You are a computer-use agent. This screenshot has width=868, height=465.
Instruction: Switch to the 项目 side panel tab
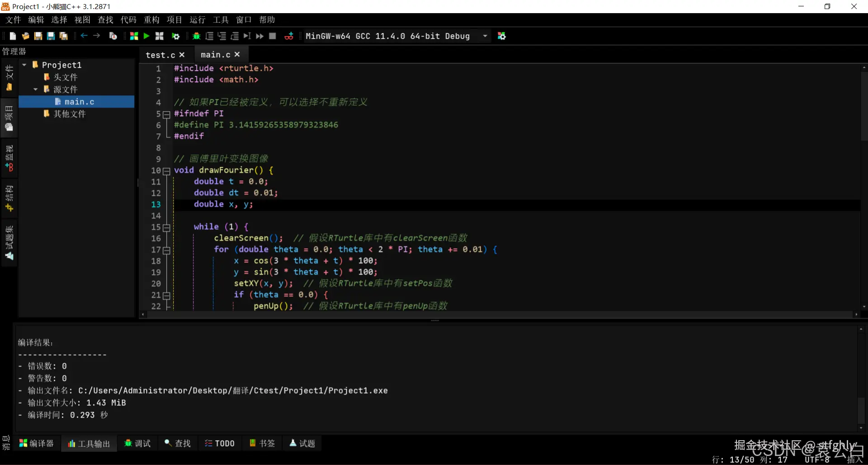coord(9,118)
